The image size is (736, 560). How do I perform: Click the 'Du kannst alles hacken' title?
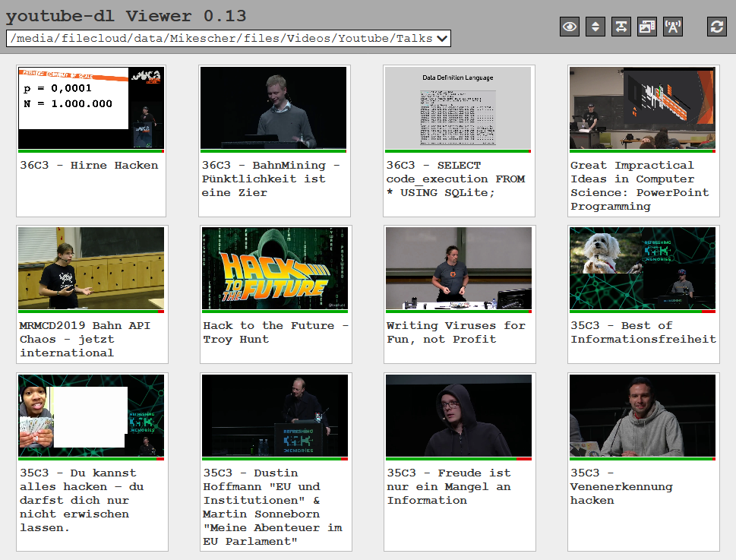click(82, 500)
